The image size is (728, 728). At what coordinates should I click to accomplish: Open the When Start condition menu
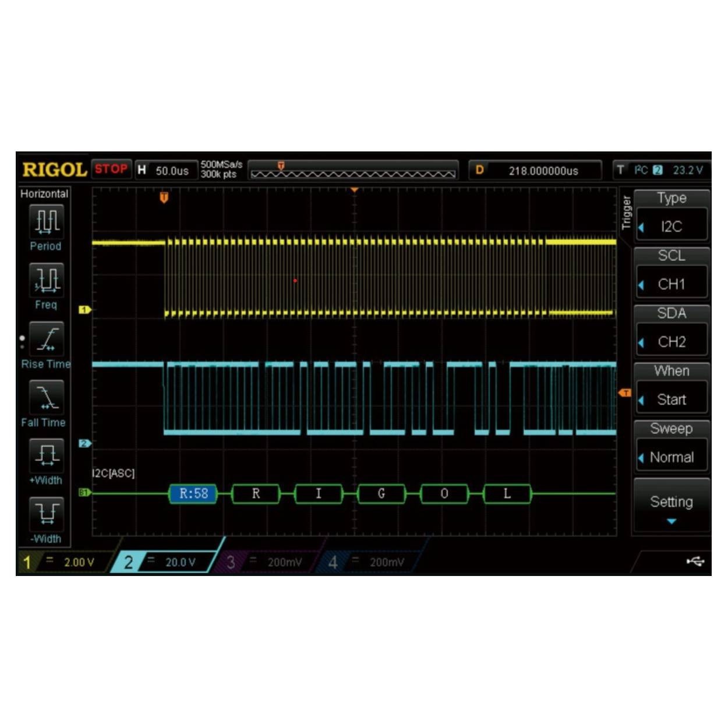[672, 388]
